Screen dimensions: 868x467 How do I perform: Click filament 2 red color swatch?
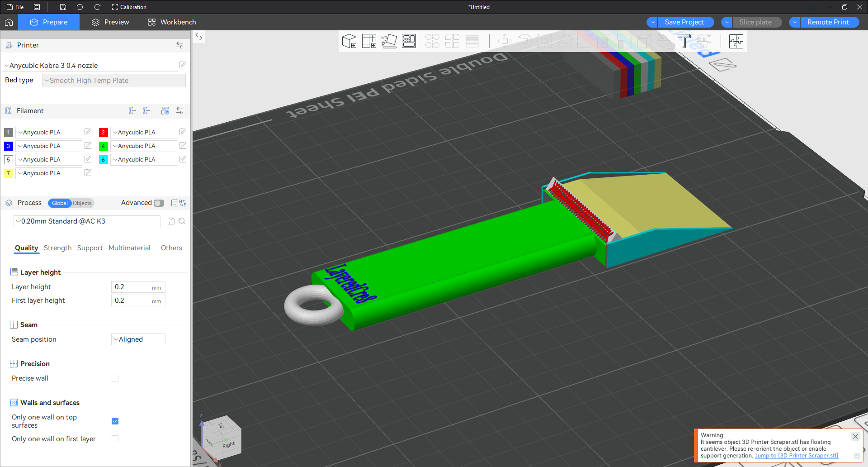click(103, 133)
